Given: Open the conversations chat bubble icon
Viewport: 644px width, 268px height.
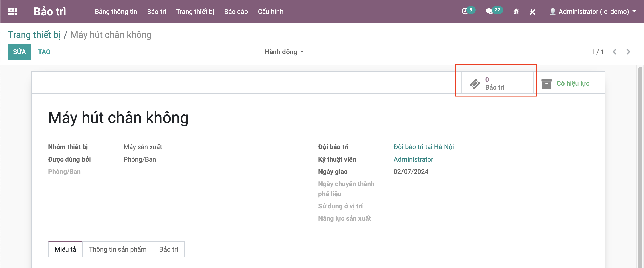Looking at the screenshot, I should 489,11.
